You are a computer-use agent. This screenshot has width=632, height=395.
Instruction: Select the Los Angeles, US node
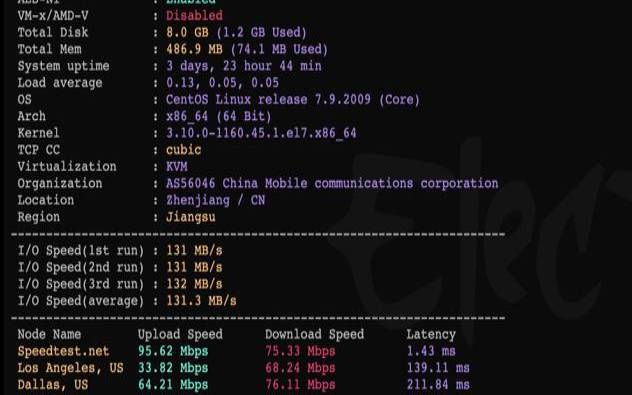click(70, 368)
